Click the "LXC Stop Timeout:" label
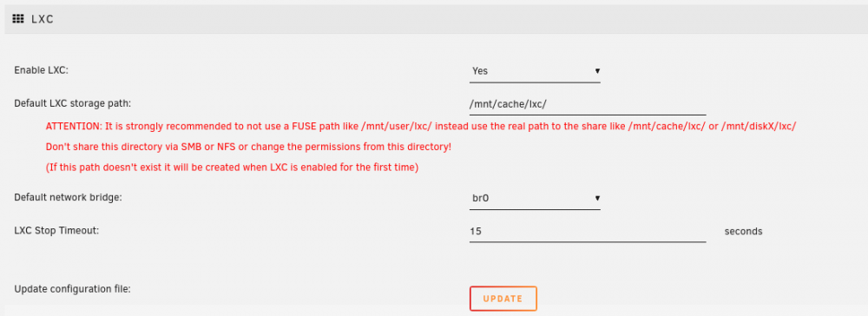The width and height of the screenshot is (868, 316). coord(56,231)
